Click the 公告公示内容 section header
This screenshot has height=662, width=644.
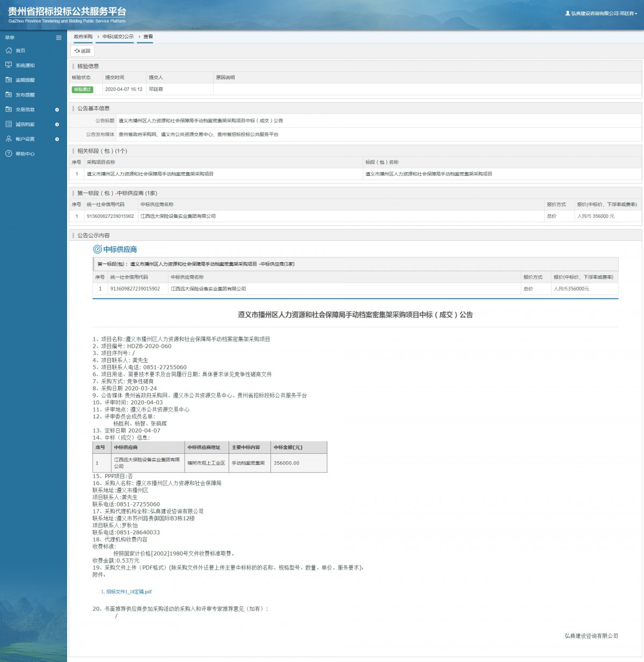[x=93, y=236]
